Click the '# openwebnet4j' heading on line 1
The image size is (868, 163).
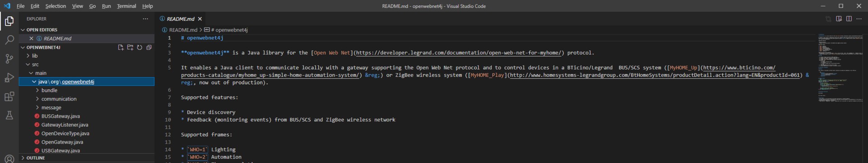pos(202,38)
